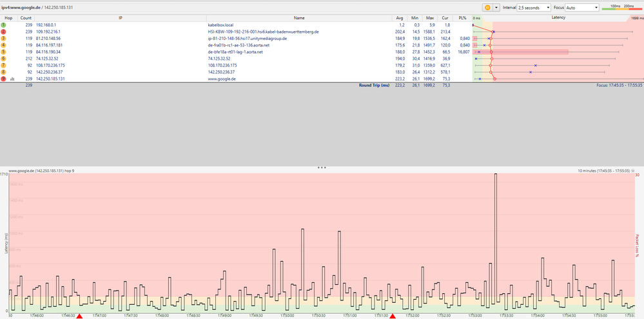Select IP address 84.116.197.181

coord(49,45)
